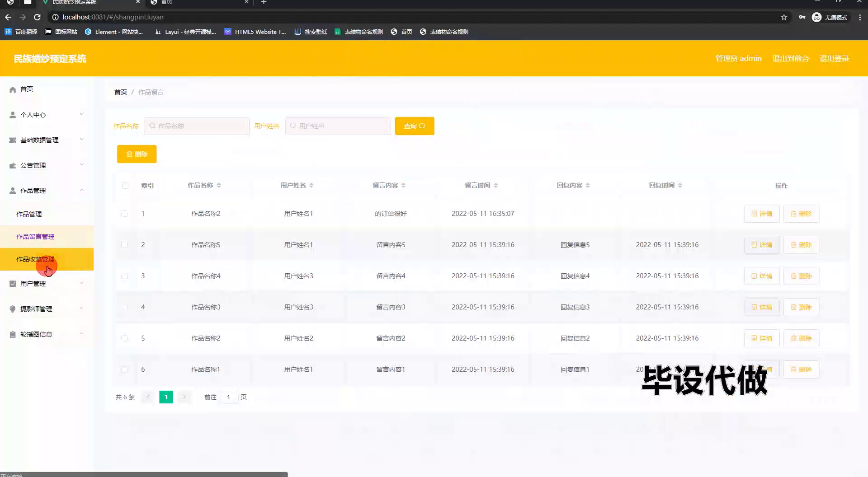Open the 搜索壁纸 bookmark
The image size is (868, 477).
pos(311,32)
